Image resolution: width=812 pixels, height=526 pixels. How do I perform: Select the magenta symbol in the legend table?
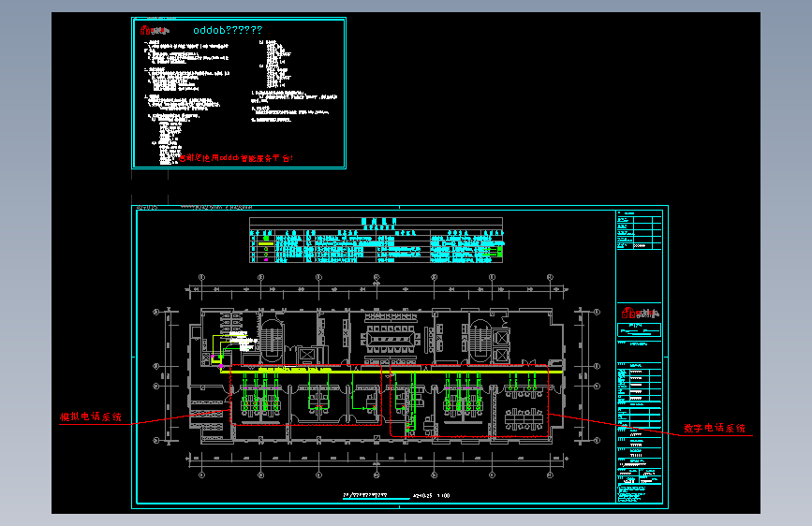[x=266, y=259]
